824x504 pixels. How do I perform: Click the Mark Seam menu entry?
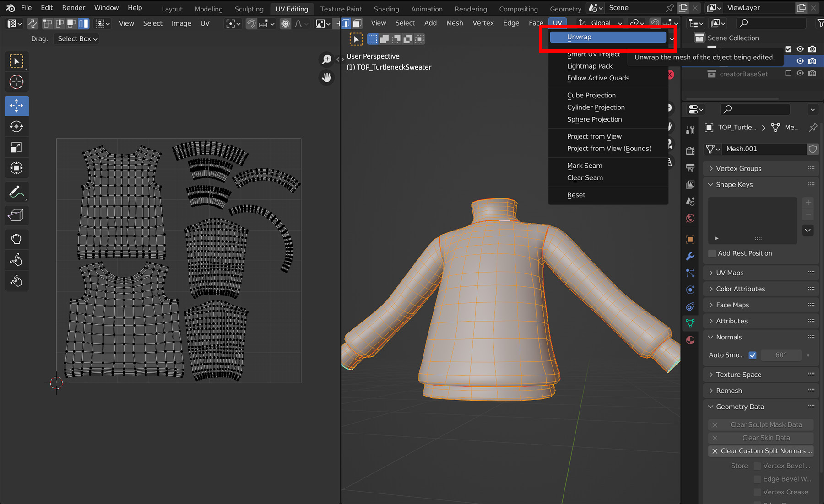tap(585, 166)
